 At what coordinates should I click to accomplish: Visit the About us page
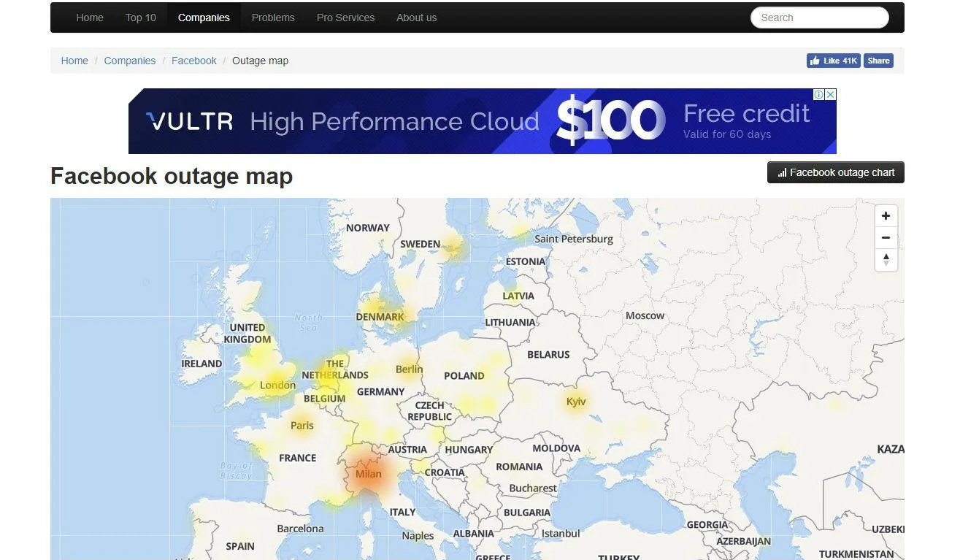click(x=416, y=18)
